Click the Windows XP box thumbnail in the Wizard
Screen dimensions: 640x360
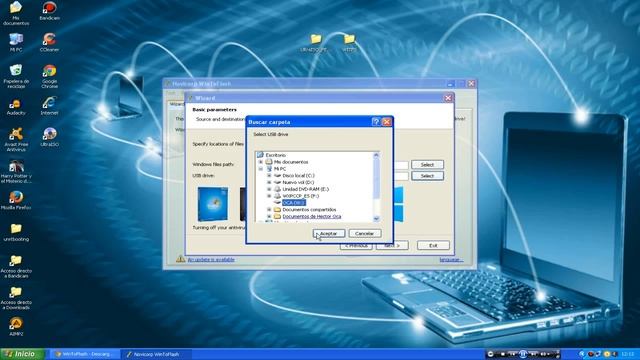tap(213, 204)
